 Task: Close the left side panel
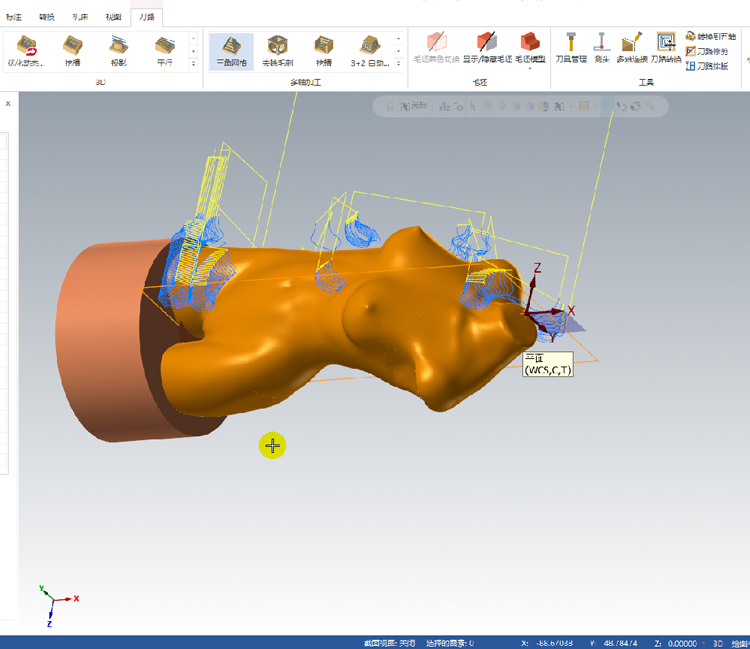click(8, 103)
